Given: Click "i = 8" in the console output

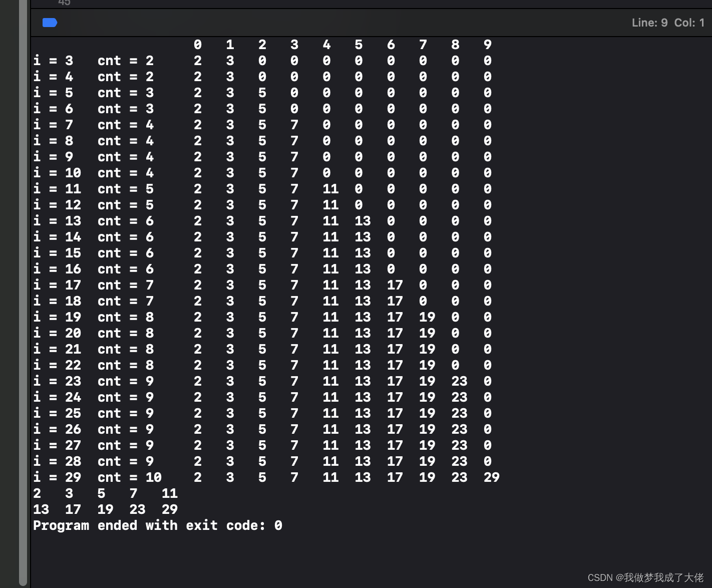Looking at the screenshot, I should point(53,141).
